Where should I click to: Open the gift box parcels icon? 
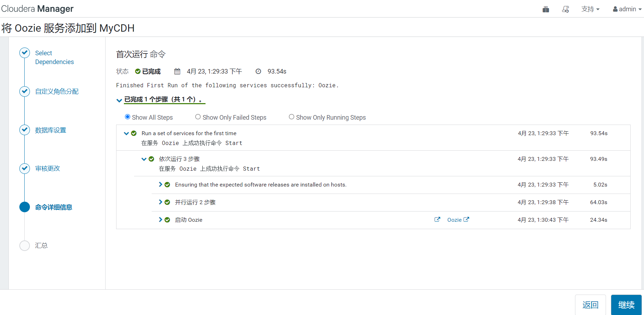pos(546,9)
